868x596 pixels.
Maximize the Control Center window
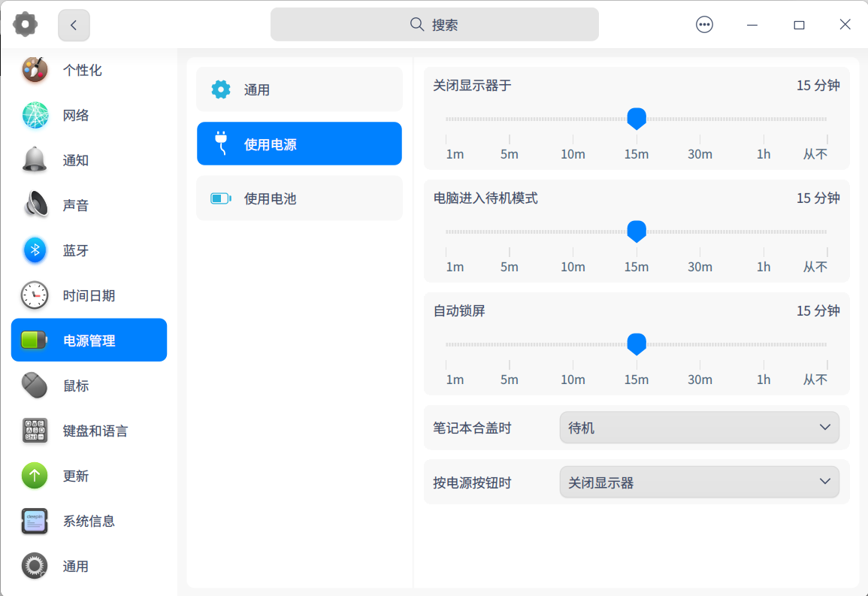point(799,25)
